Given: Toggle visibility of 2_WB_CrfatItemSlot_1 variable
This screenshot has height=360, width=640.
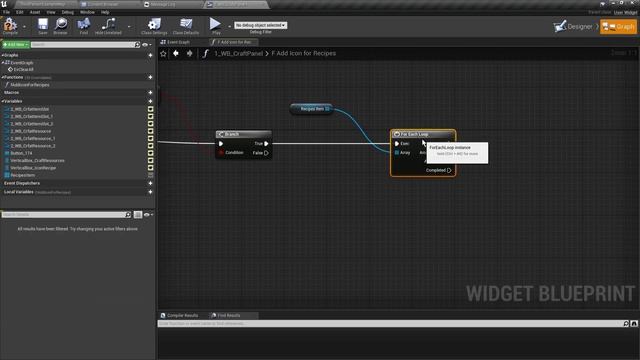Looking at the screenshot, I should [150, 116].
